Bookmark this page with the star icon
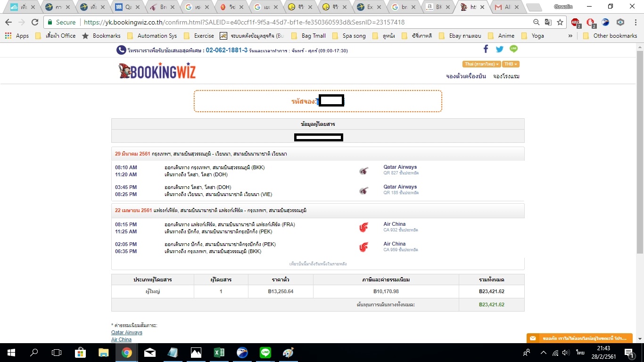Image resolution: width=644 pixels, height=362 pixels. tap(560, 22)
